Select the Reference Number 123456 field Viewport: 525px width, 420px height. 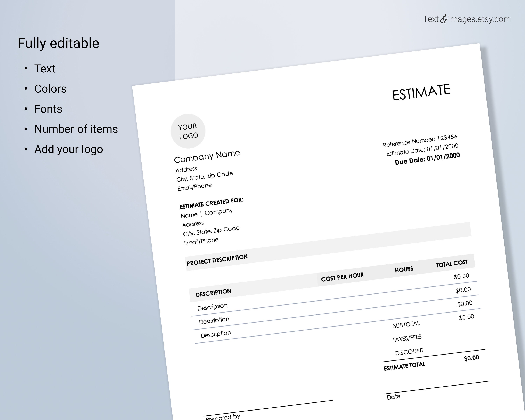click(421, 140)
